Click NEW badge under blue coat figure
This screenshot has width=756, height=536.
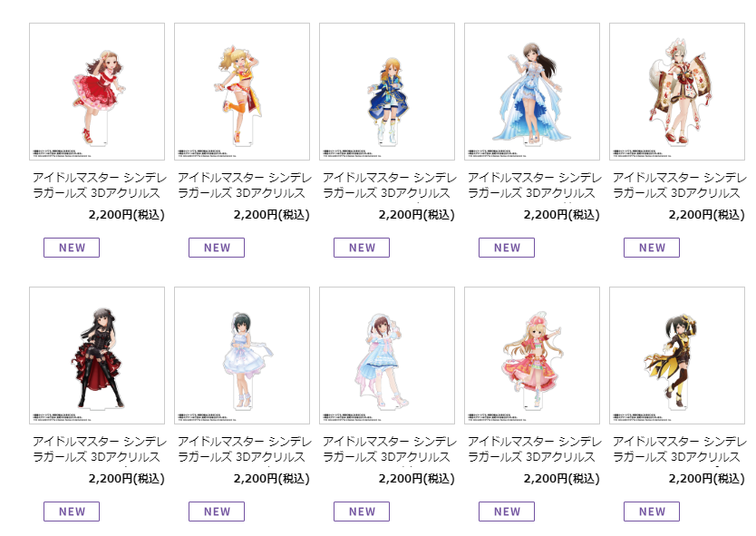pyautogui.click(x=362, y=248)
